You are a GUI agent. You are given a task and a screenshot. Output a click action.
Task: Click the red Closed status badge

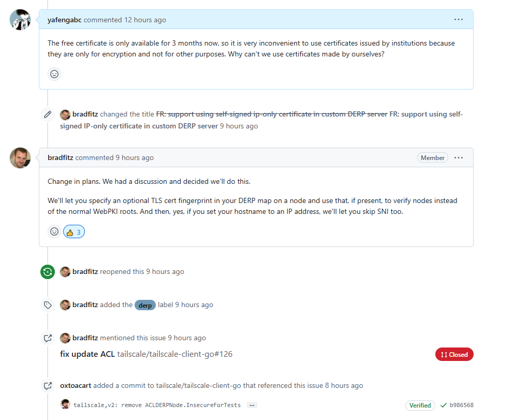pos(454,354)
